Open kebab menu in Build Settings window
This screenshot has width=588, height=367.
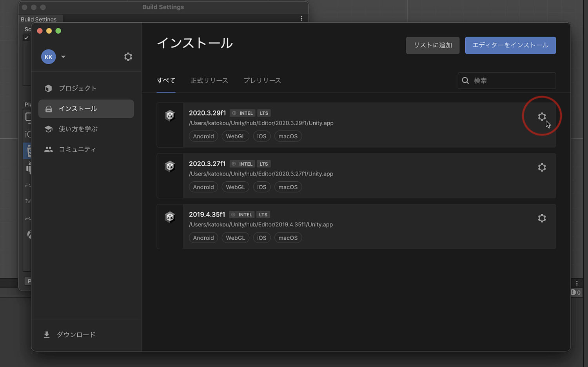click(301, 18)
